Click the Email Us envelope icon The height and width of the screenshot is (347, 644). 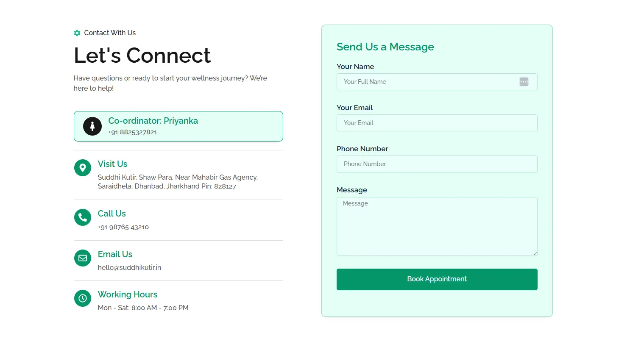[83, 258]
